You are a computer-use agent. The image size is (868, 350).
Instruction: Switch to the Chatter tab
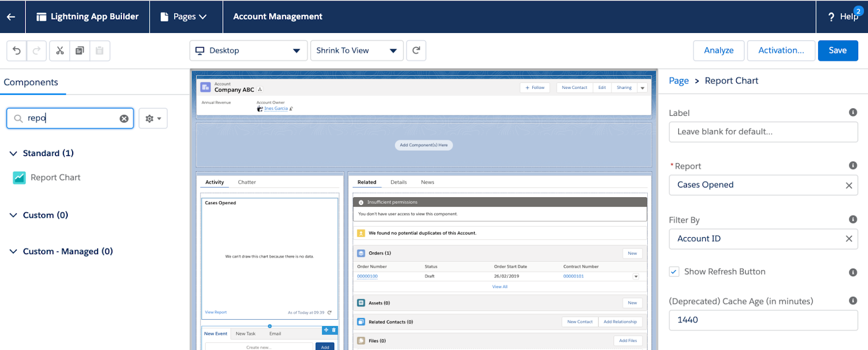click(x=247, y=182)
